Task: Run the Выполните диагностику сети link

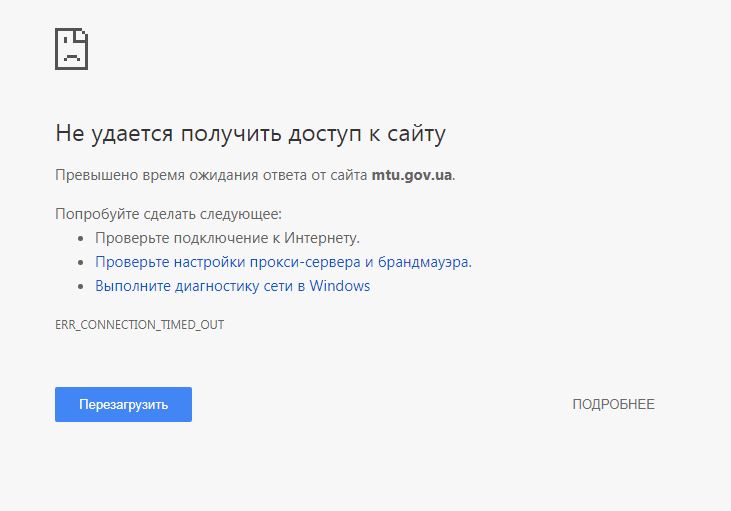Action: (x=232, y=286)
